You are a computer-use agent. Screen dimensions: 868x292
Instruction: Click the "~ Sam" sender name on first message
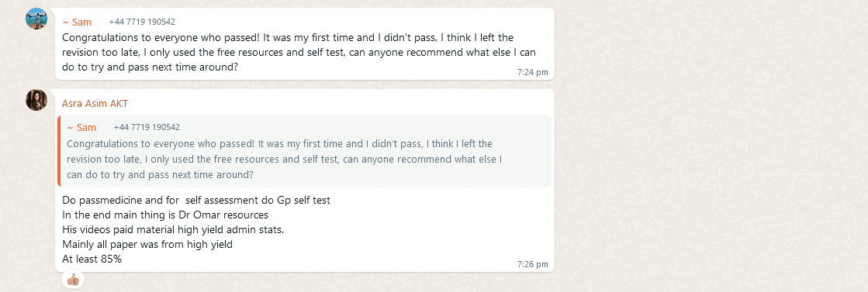pyautogui.click(x=77, y=22)
